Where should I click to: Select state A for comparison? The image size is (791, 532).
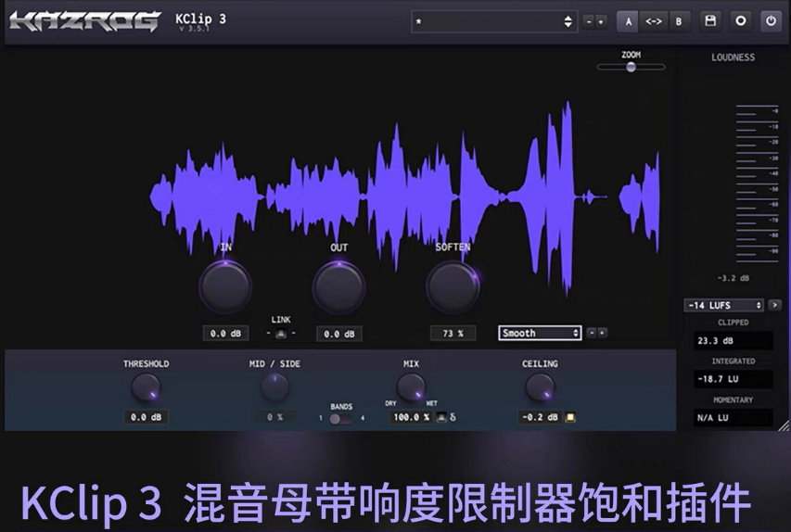(628, 21)
